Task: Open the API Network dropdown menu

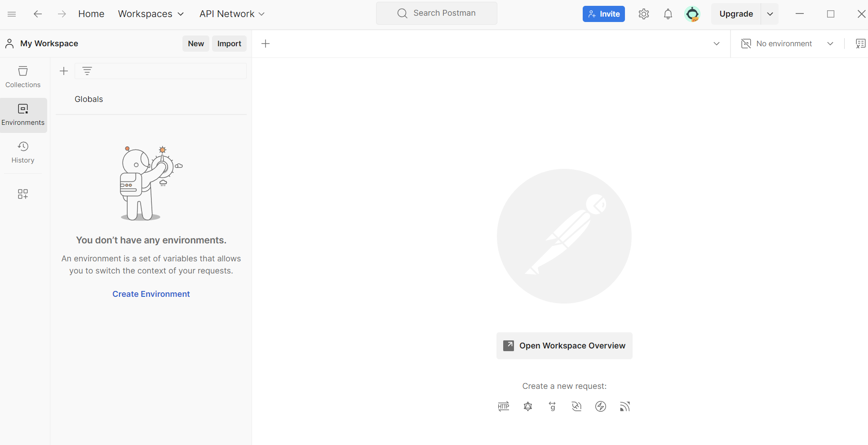Action: coord(232,14)
